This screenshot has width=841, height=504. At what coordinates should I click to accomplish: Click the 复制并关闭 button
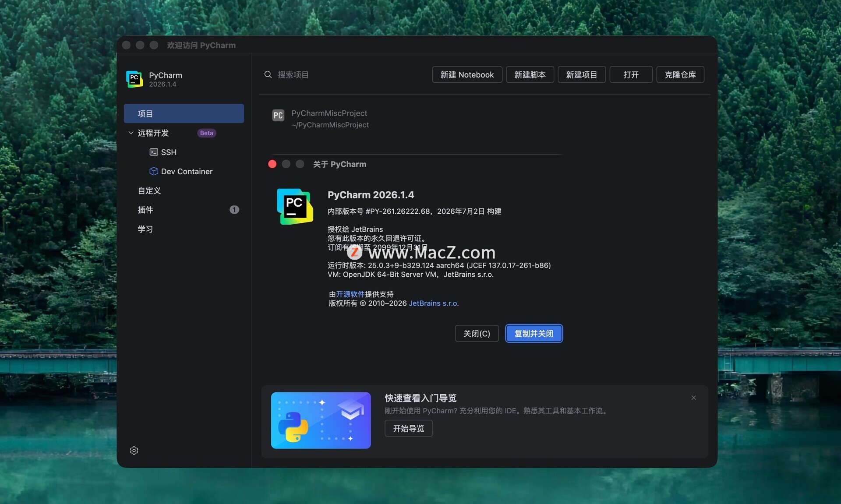click(x=534, y=334)
